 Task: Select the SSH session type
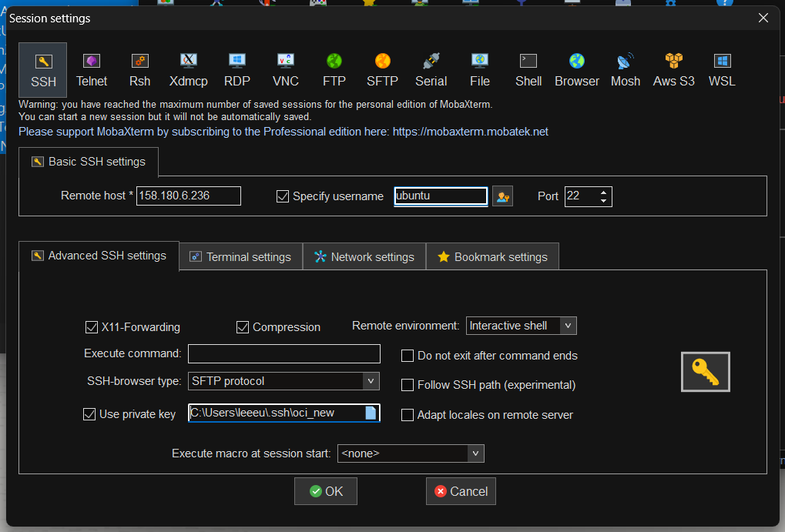pos(43,70)
